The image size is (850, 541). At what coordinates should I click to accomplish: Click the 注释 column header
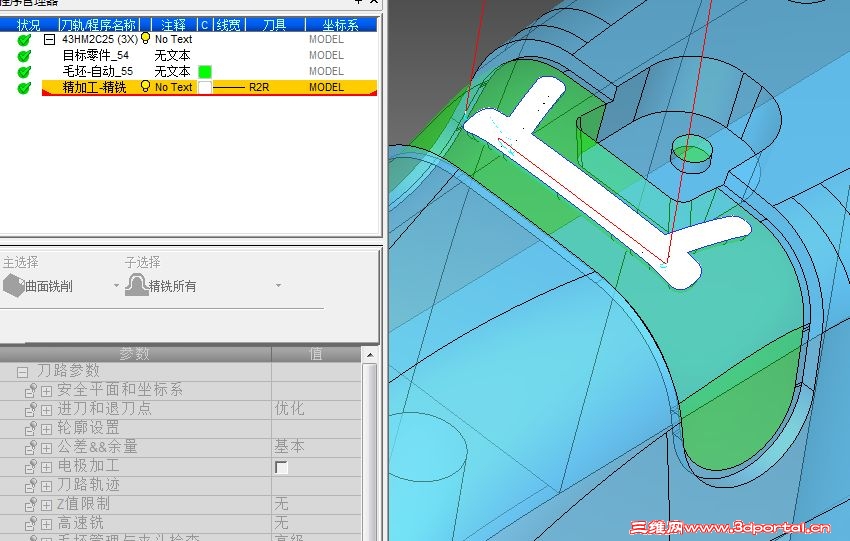(x=173, y=25)
